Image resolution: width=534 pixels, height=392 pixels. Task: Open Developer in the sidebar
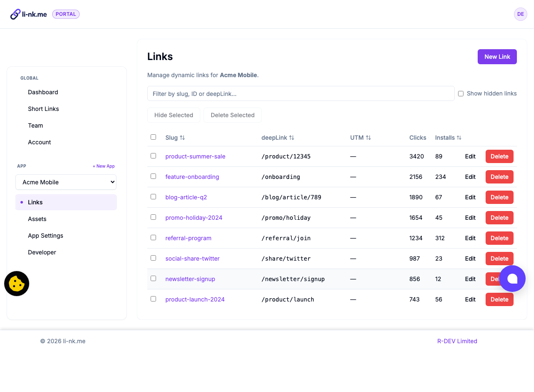click(x=42, y=252)
